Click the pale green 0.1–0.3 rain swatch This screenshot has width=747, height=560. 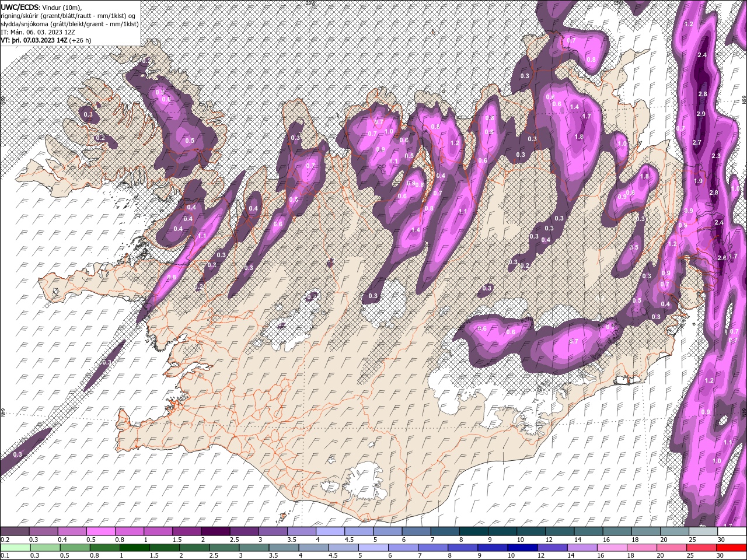click(15, 548)
